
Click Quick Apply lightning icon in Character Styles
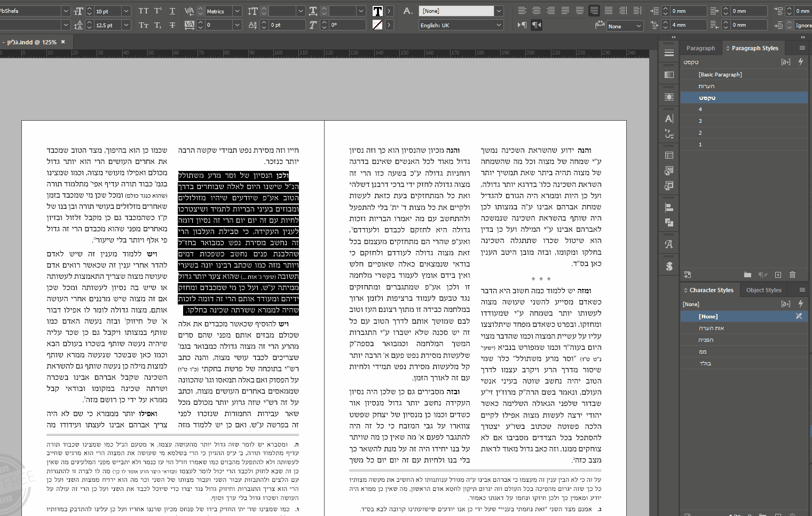pos(800,303)
